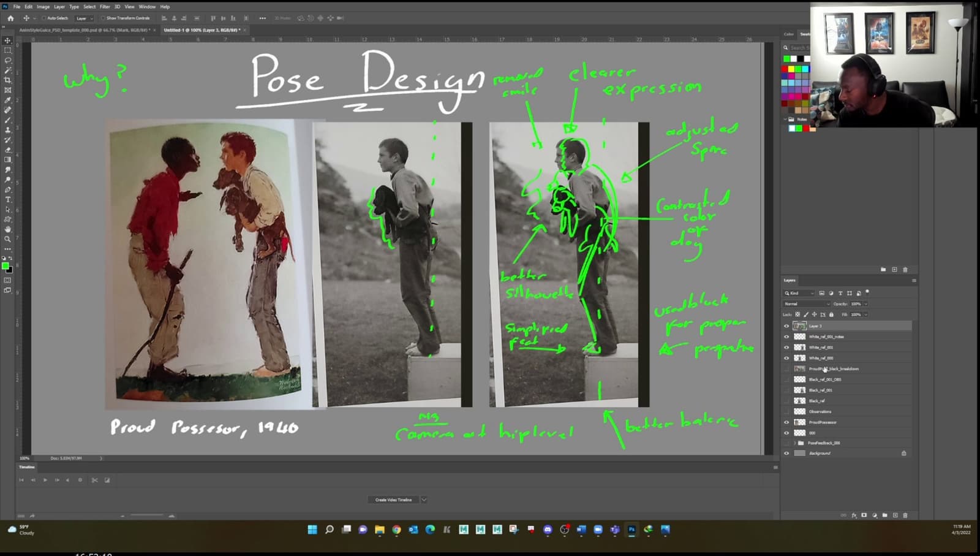Image resolution: width=980 pixels, height=556 pixels.
Task: Click the Home icon in options bar
Action: coord(10,18)
